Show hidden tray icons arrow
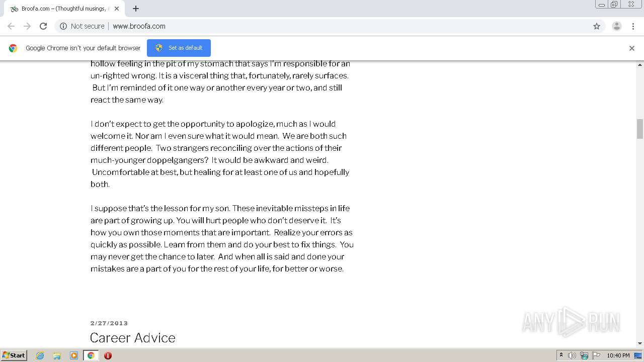The width and height of the screenshot is (644, 362). [561, 355]
